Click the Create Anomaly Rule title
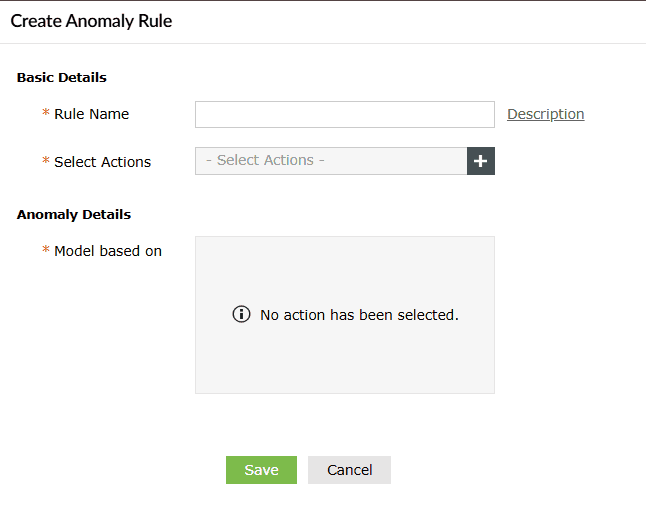 click(x=91, y=21)
